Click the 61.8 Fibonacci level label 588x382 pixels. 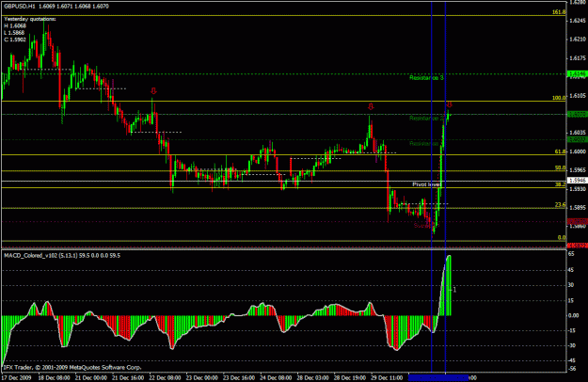pos(560,151)
